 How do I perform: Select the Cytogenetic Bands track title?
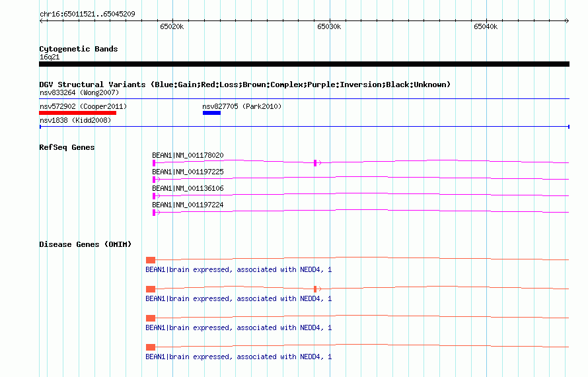tap(79, 49)
